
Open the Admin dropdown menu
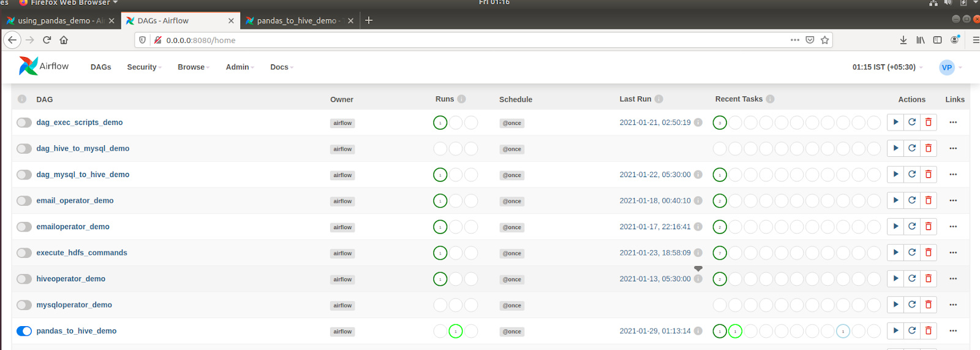[x=239, y=67]
